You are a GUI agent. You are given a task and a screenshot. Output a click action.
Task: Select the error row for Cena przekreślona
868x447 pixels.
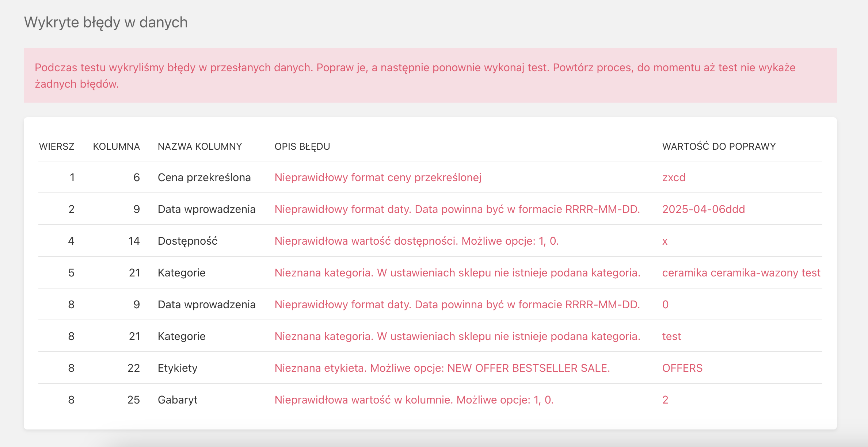378,177
